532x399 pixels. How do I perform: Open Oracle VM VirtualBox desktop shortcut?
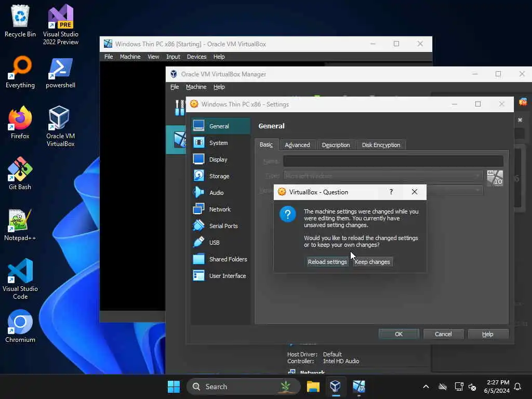point(60,126)
